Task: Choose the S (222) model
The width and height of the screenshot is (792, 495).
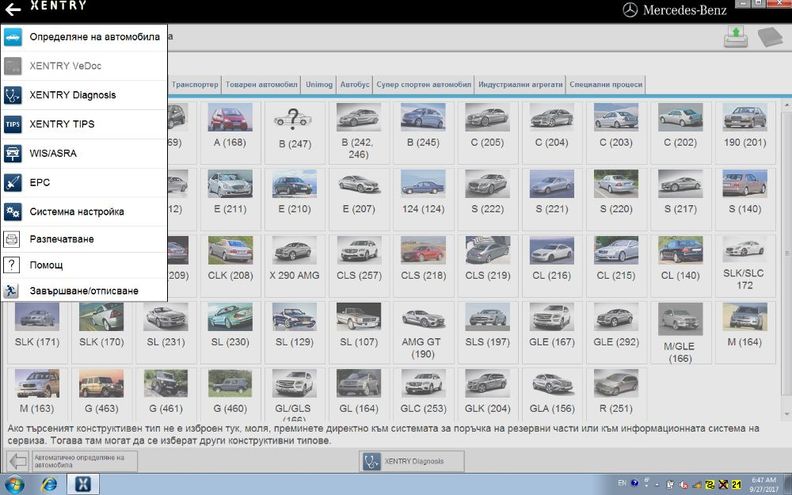Action: click(x=487, y=198)
